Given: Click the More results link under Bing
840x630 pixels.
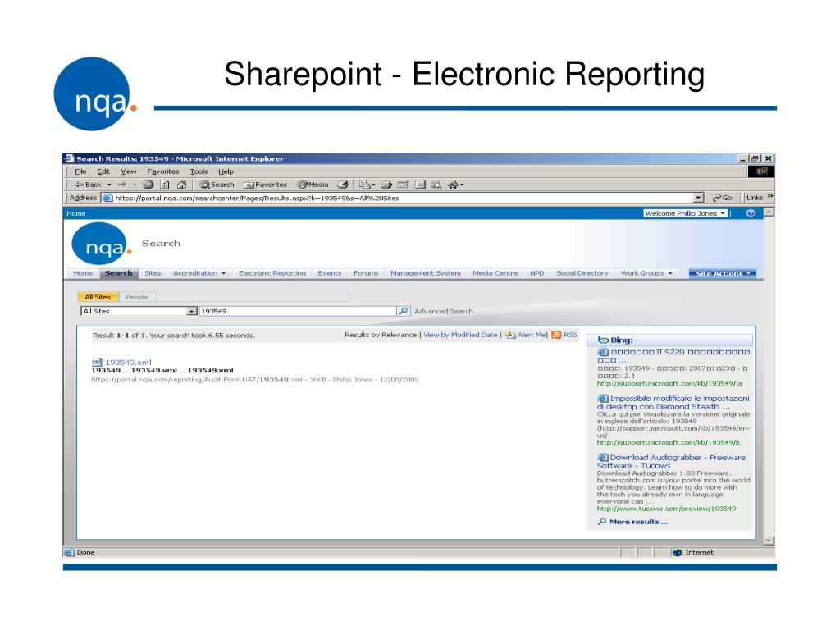Looking at the screenshot, I should [x=638, y=522].
